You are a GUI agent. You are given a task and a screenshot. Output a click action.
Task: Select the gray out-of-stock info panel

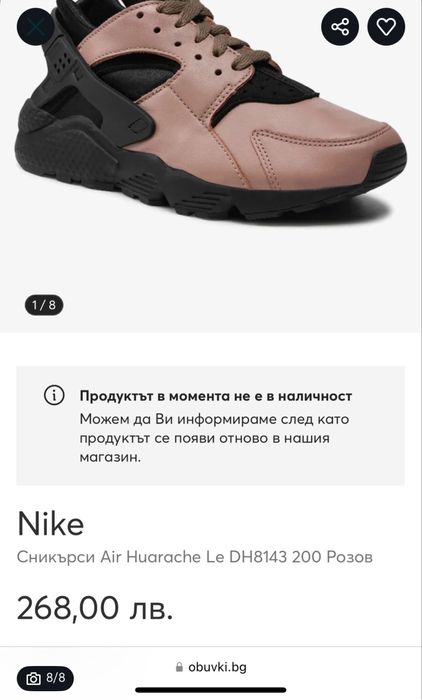[x=211, y=426]
